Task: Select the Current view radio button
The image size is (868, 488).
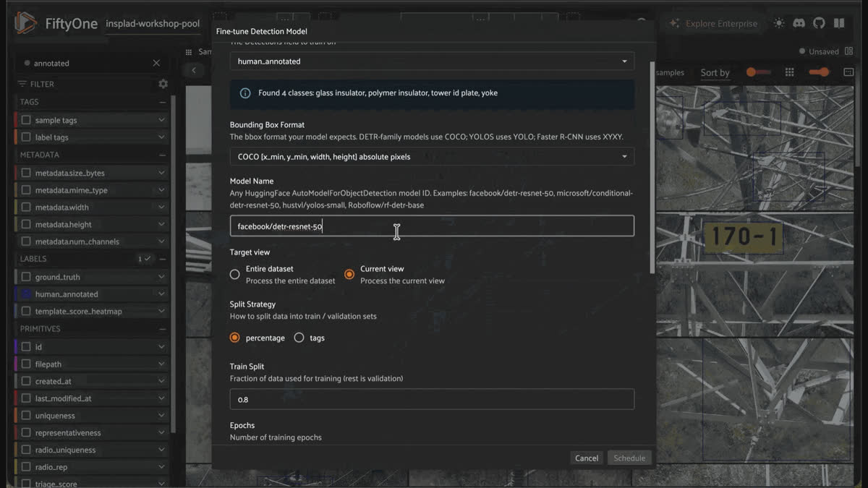Action: 349,275
